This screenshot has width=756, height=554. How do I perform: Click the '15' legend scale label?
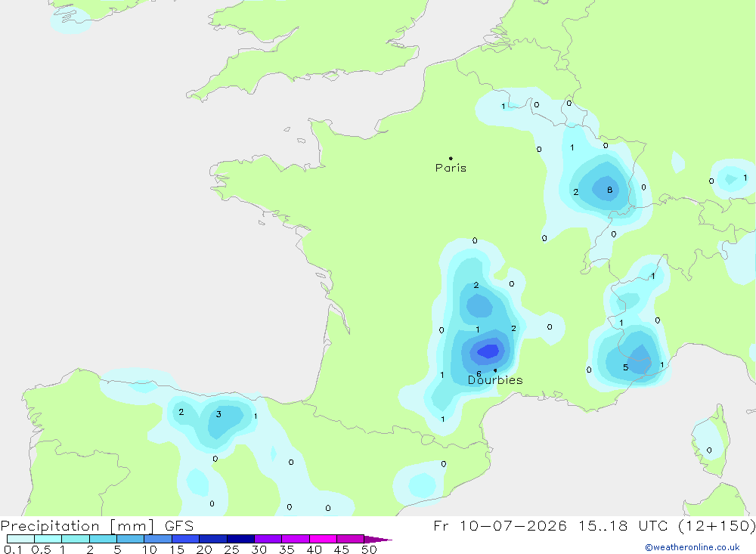coord(177,549)
